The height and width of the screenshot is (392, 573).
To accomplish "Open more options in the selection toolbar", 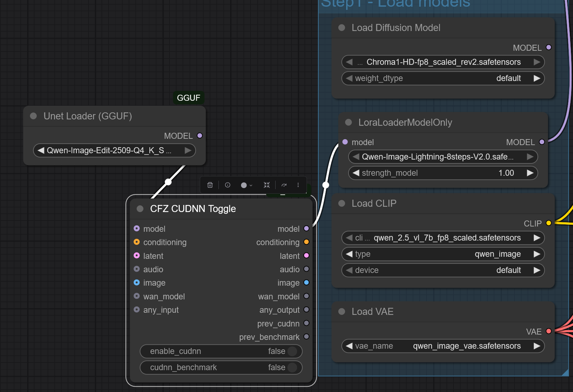I will [298, 185].
